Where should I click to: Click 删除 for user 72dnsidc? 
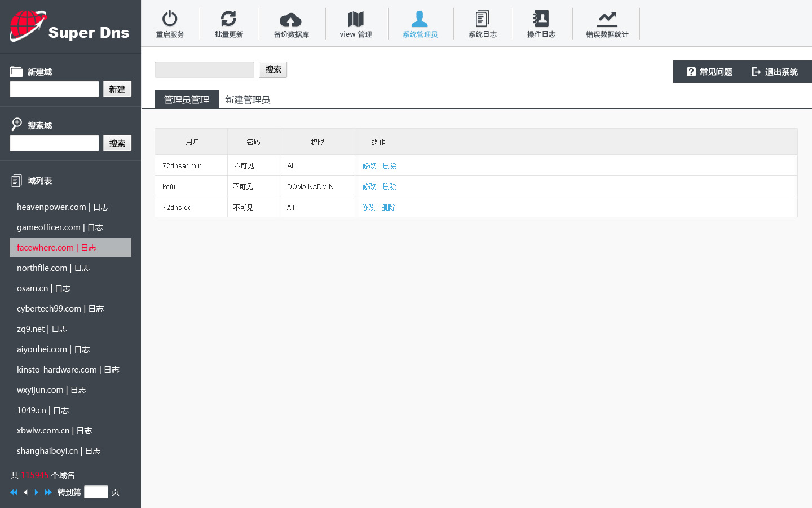pyautogui.click(x=389, y=207)
